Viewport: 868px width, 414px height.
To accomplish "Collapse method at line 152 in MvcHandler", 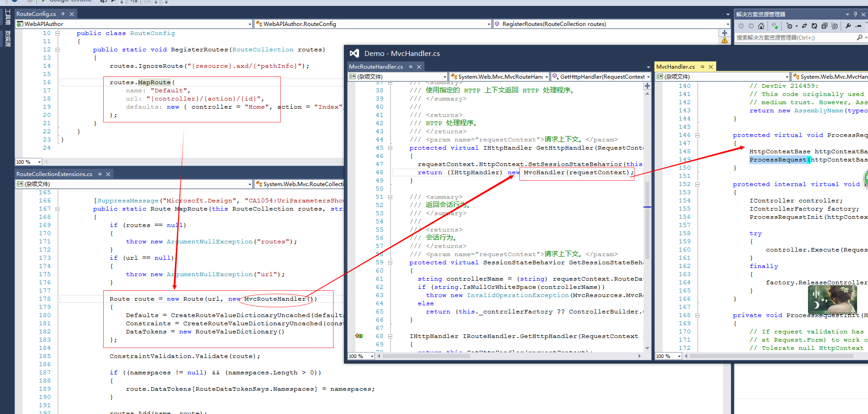I will click(x=697, y=184).
